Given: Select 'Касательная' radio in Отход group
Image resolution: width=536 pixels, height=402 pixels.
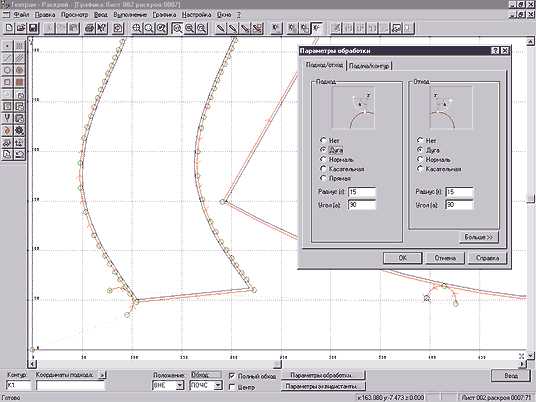Looking at the screenshot, I should point(420,169).
